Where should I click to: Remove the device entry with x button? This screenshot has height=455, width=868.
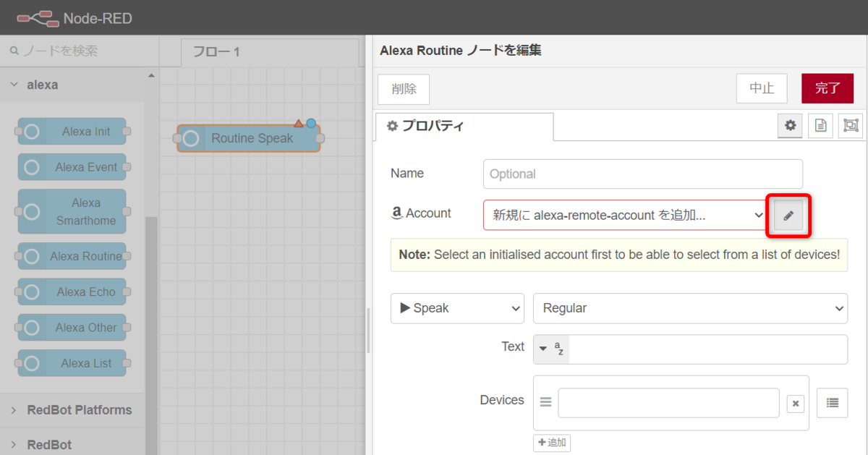795,404
